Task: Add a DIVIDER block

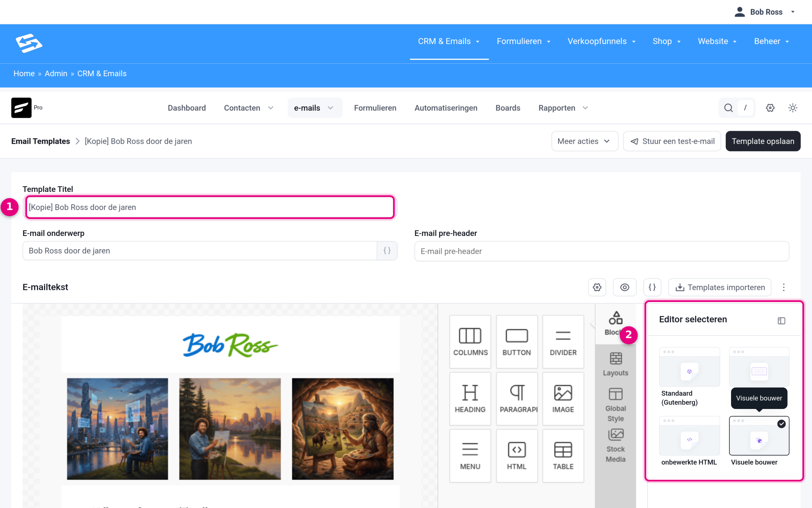Action: pos(563,342)
